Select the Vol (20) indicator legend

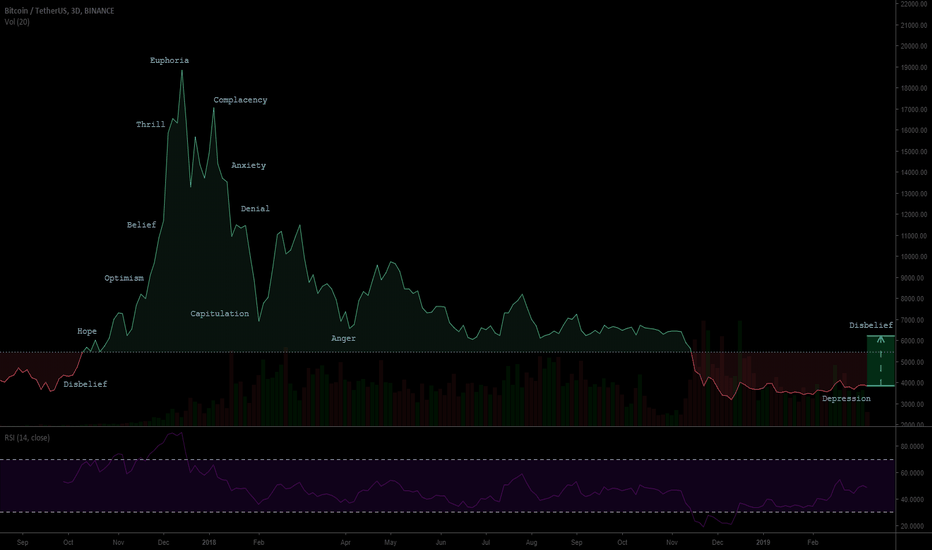17,22
